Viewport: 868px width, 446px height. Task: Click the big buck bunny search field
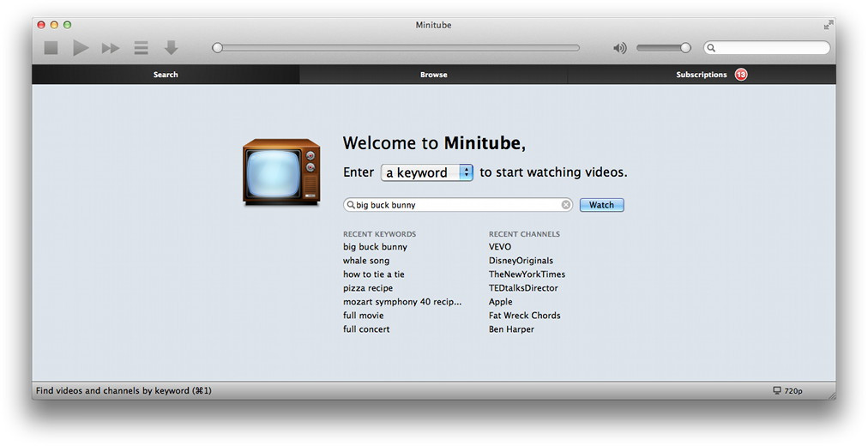click(x=458, y=205)
